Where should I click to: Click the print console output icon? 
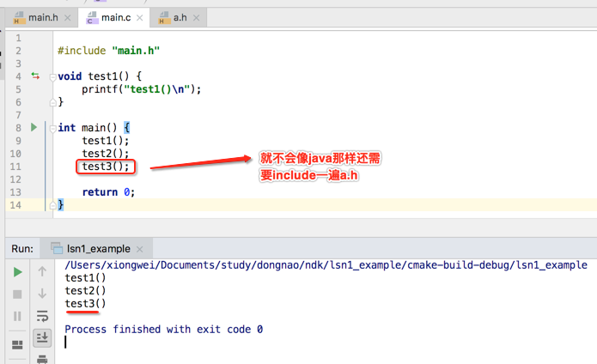pos(42,359)
